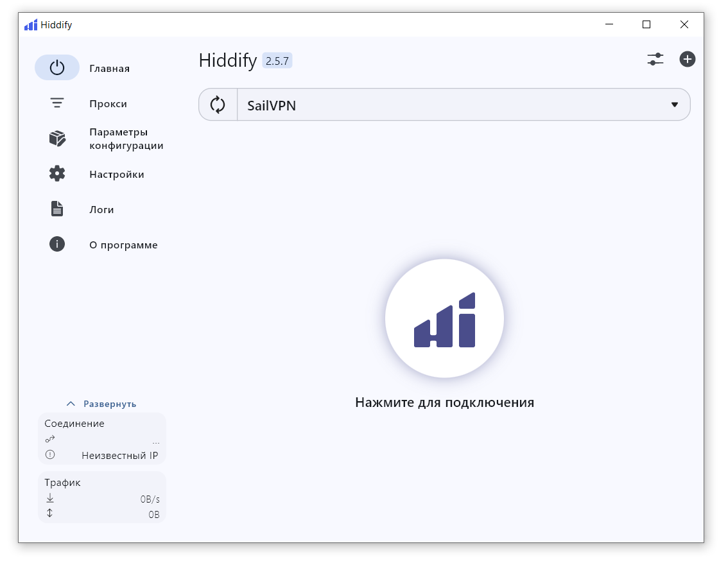Open the SailVPN profile dropdown arrow

tap(674, 105)
